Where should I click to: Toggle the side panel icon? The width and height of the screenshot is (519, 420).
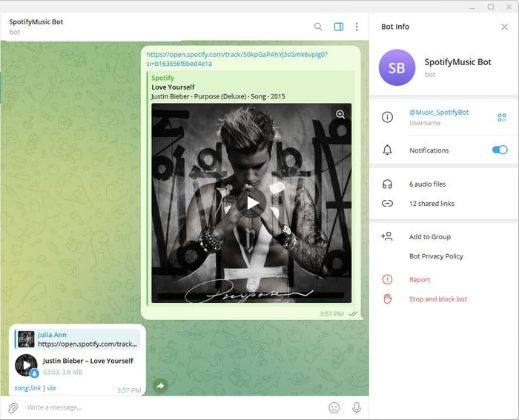point(339,27)
